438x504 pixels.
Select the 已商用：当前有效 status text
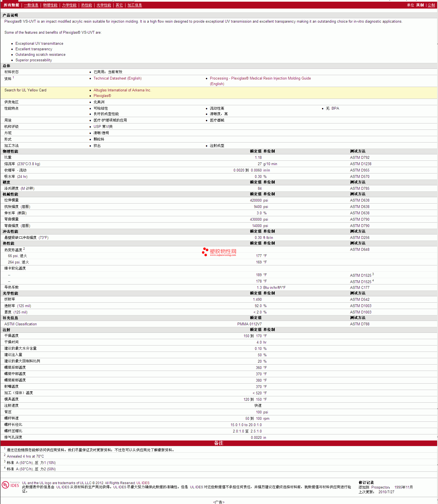coord(108,72)
